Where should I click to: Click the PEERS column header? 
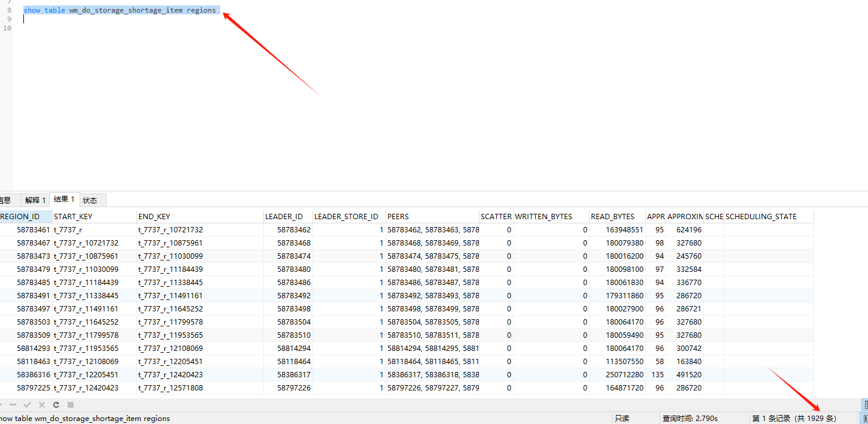coord(432,216)
